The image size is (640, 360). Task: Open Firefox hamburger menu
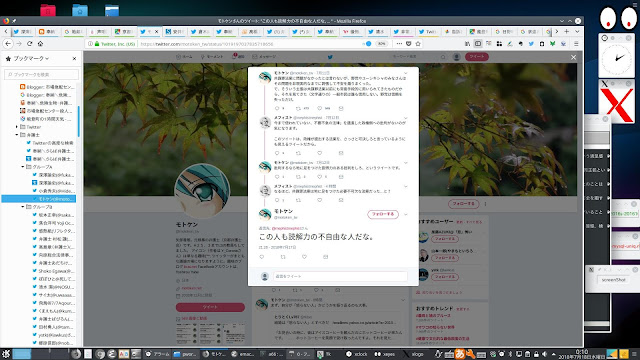click(x=576, y=44)
